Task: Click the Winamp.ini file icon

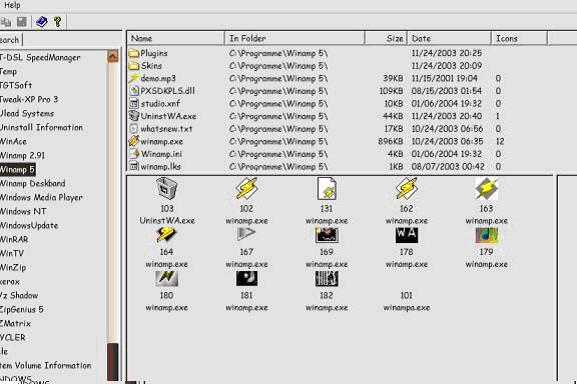Action: coord(135,154)
